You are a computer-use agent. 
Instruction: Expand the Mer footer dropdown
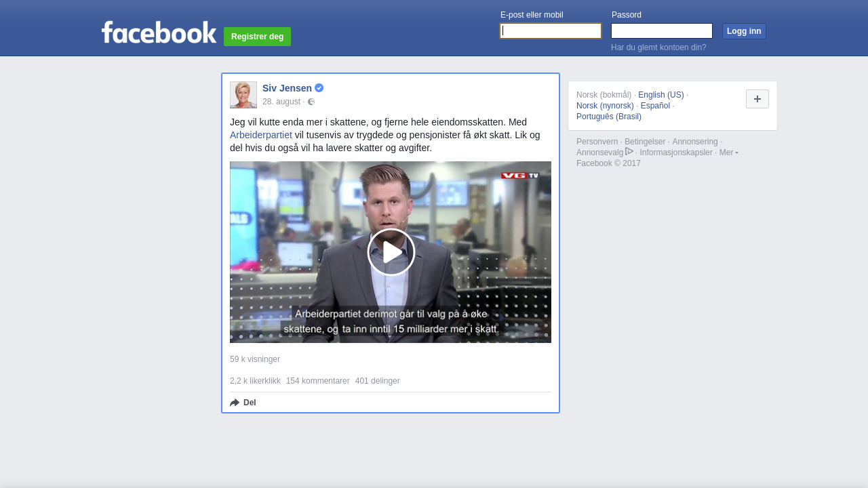coord(728,152)
